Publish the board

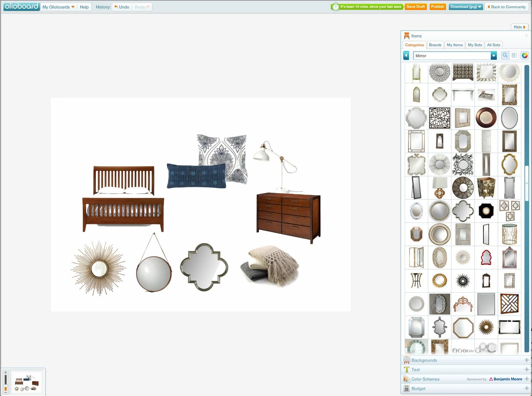point(437,7)
